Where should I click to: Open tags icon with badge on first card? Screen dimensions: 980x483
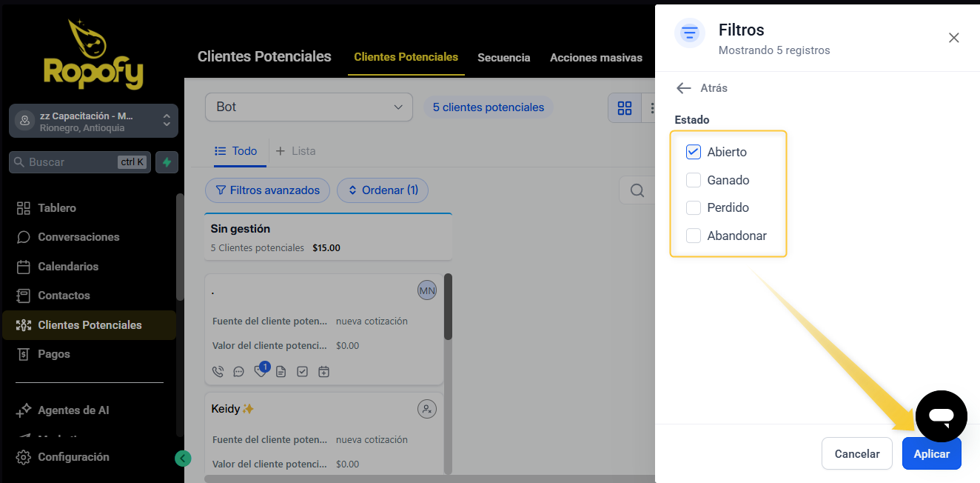pos(260,371)
